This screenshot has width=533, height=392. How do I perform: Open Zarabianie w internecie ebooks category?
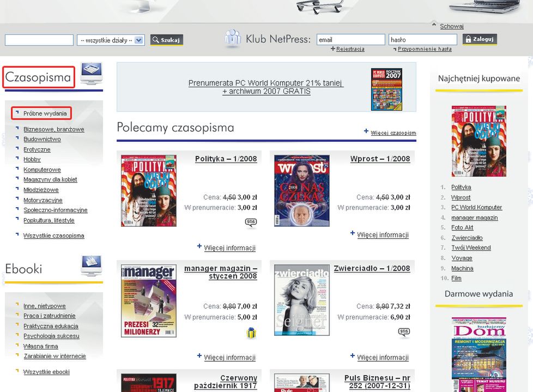pos(54,356)
